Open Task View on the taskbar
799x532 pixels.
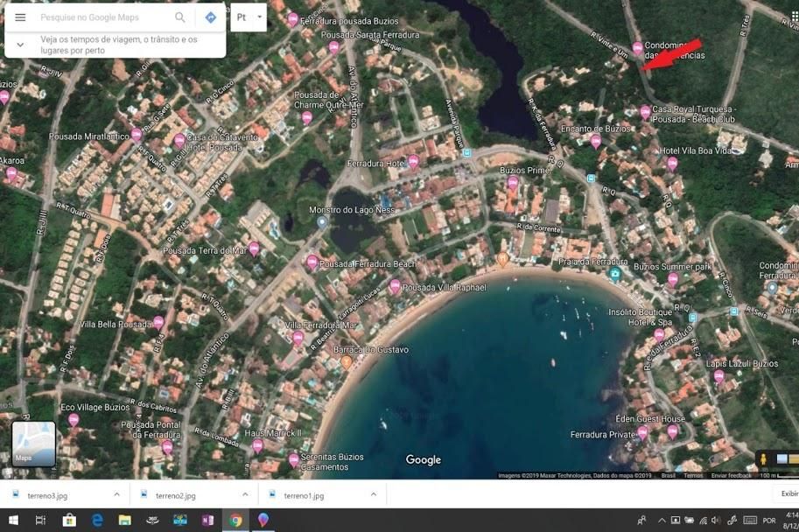[40, 521]
